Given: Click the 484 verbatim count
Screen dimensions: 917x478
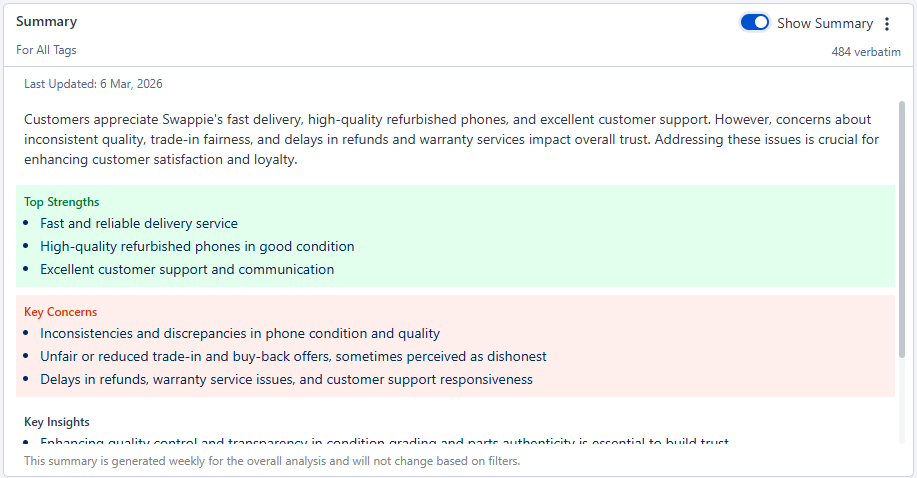Looking at the screenshot, I should click(865, 52).
